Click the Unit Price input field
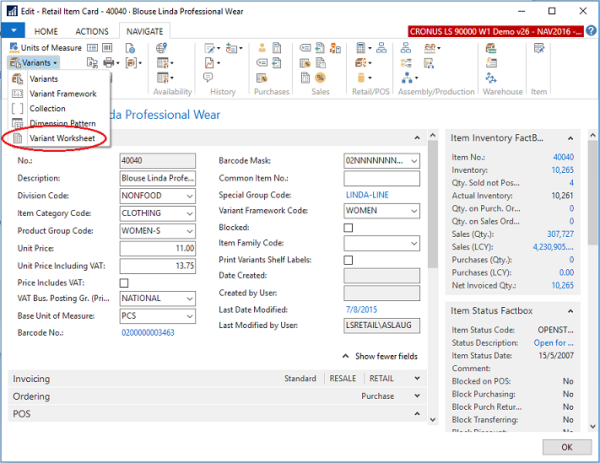The width and height of the screenshot is (600, 463). 157,249
